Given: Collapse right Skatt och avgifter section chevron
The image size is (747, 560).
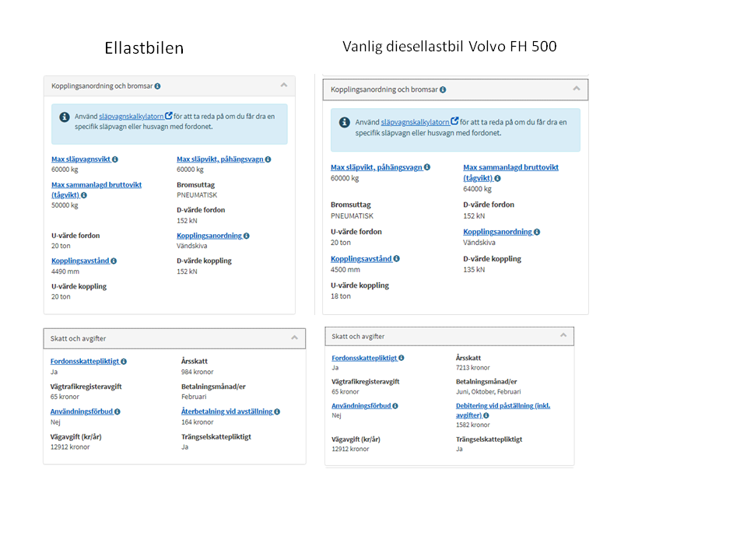Looking at the screenshot, I should pyautogui.click(x=563, y=335).
